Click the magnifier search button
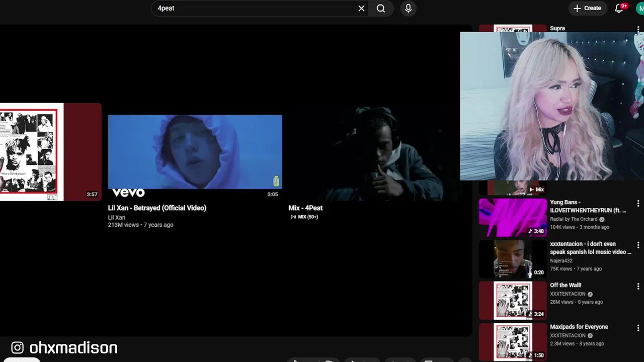 [381, 8]
